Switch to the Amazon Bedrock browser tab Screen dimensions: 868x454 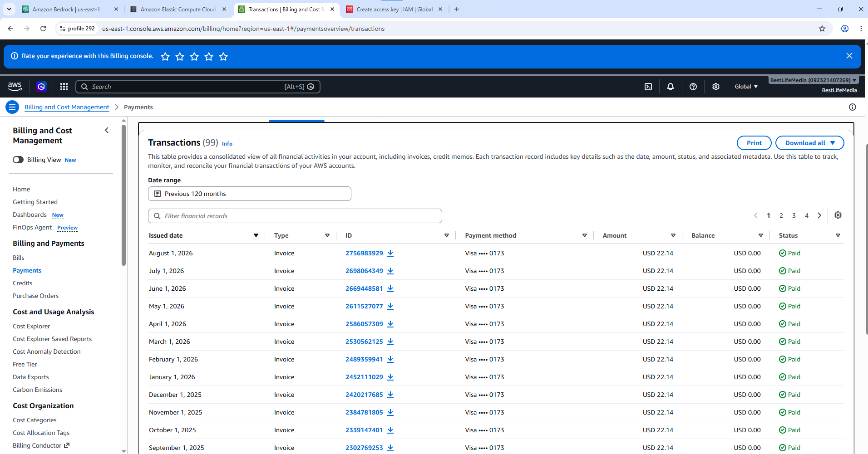tap(66, 9)
